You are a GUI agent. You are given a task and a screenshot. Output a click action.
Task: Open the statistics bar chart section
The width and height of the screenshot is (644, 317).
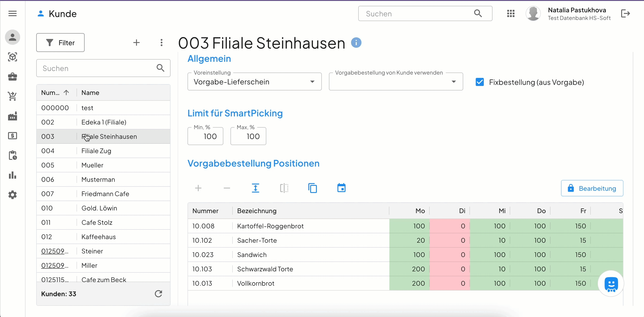point(12,175)
